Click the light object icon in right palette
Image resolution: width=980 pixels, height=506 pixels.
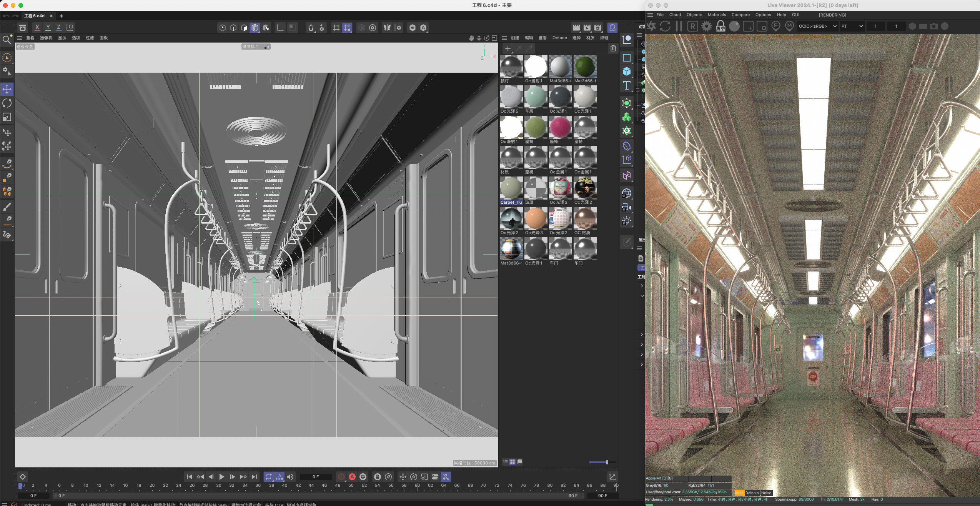626,221
